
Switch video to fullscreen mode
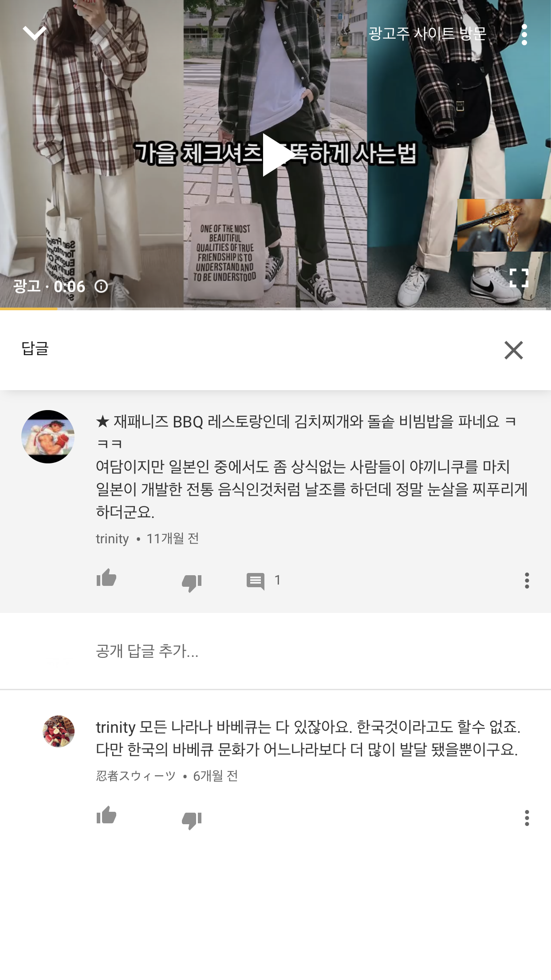(x=519, y=278)
